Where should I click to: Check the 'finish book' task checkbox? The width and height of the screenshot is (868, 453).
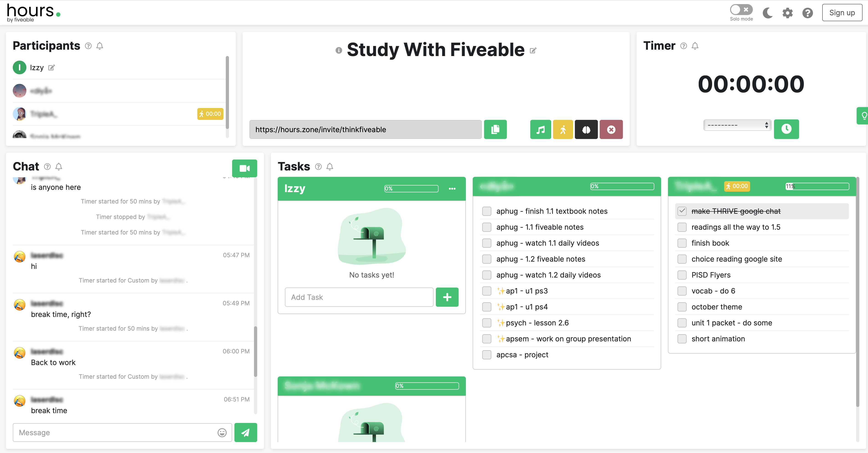pyautogui.click(x=682, y=243)
